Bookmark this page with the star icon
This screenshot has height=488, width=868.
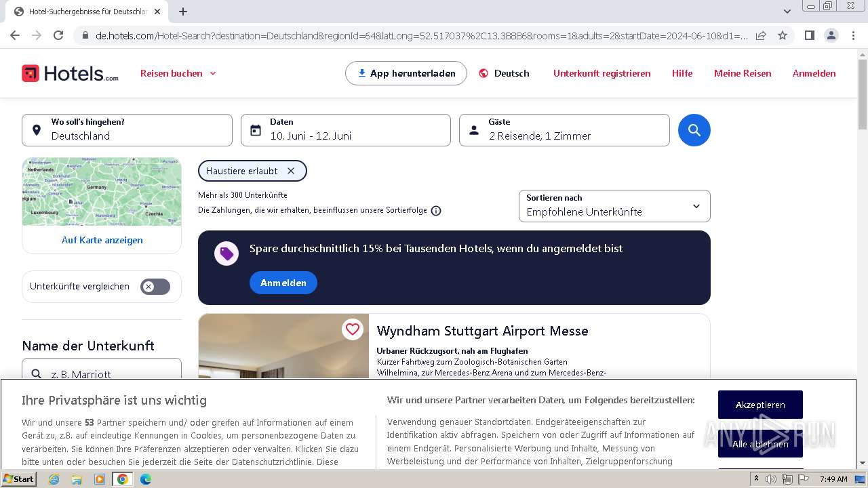click(783, 35)
